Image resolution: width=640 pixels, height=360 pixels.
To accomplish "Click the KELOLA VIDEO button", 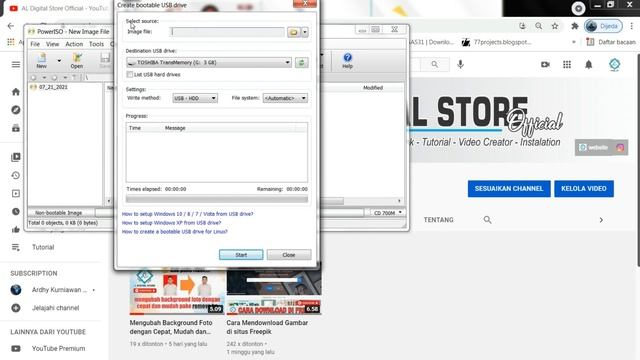I will [584, 189].
